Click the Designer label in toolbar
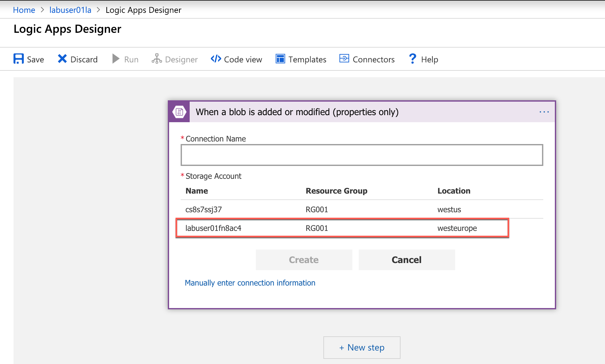 click(181, 60)
